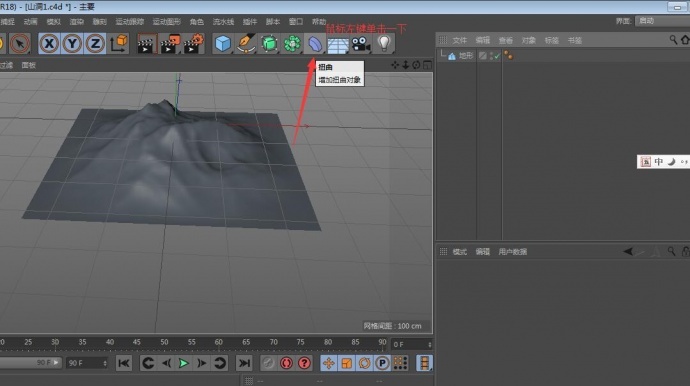Image resolution: width=690 pixels, height=386 pixels.
Task: Toggle the 地形 green enable checkmark
Action: point(497,56)
